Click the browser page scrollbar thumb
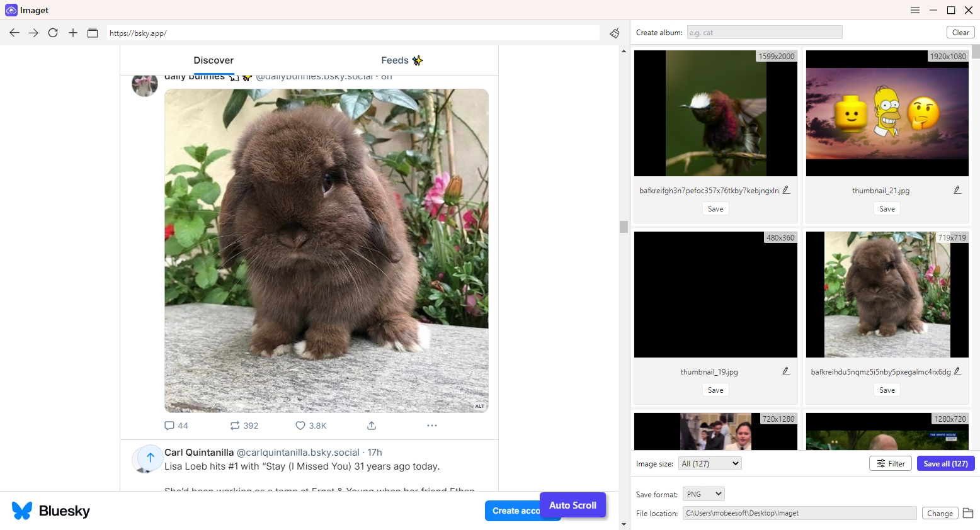Screen dimensions: 980x530 (x=624, y=227)
